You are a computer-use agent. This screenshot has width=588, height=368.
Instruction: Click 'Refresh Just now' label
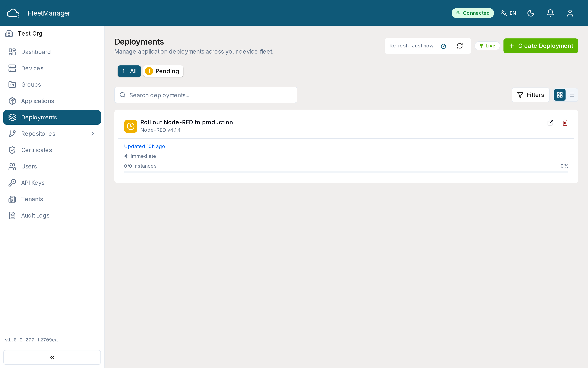tap(411, 46)
